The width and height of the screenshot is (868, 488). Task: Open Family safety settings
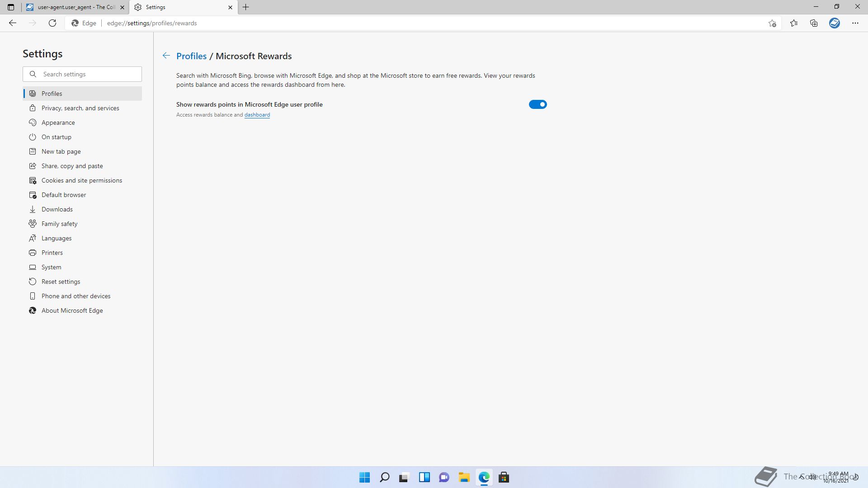point(82,224)
